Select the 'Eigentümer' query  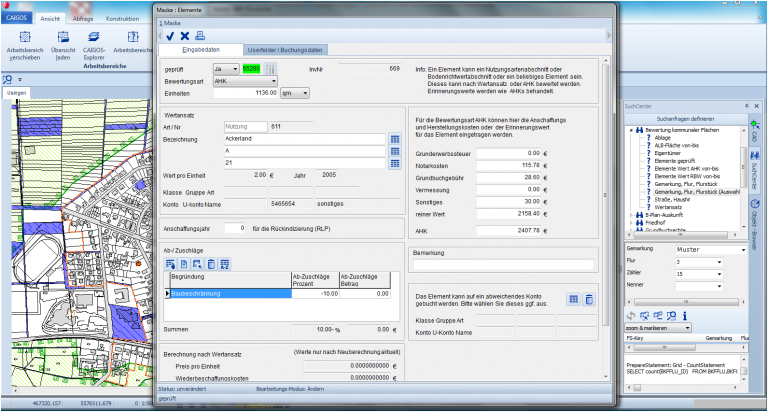[668, 153]
